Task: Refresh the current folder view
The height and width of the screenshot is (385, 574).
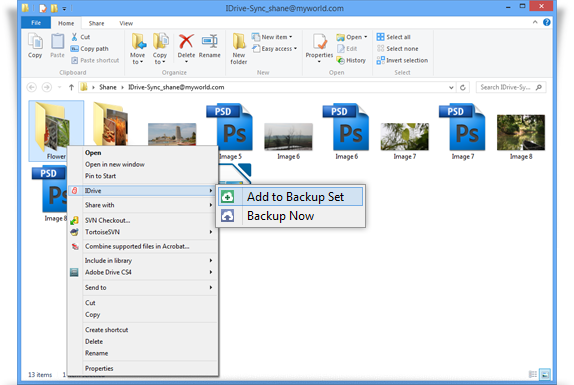Action: tap(463, 87)
